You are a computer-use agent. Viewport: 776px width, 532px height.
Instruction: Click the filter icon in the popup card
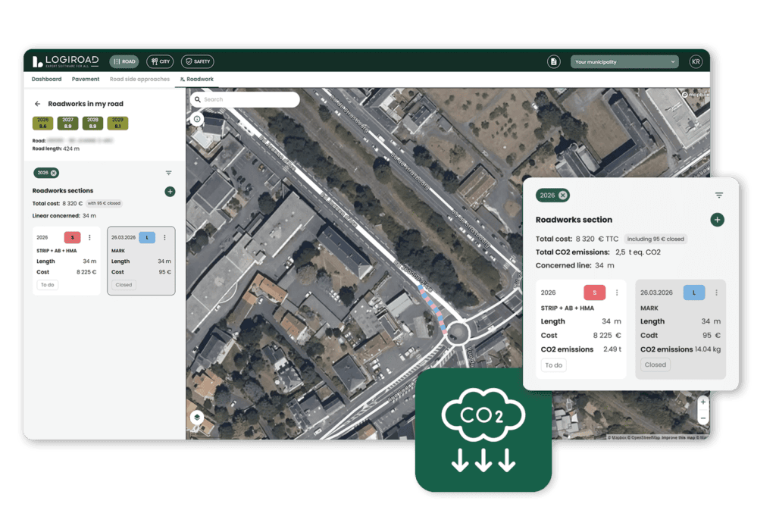(x=719, y=196)
